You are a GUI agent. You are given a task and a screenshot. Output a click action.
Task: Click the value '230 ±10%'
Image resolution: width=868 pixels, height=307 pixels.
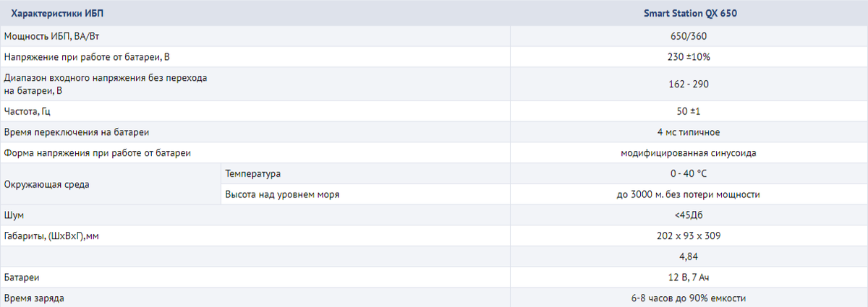(689, 56)
